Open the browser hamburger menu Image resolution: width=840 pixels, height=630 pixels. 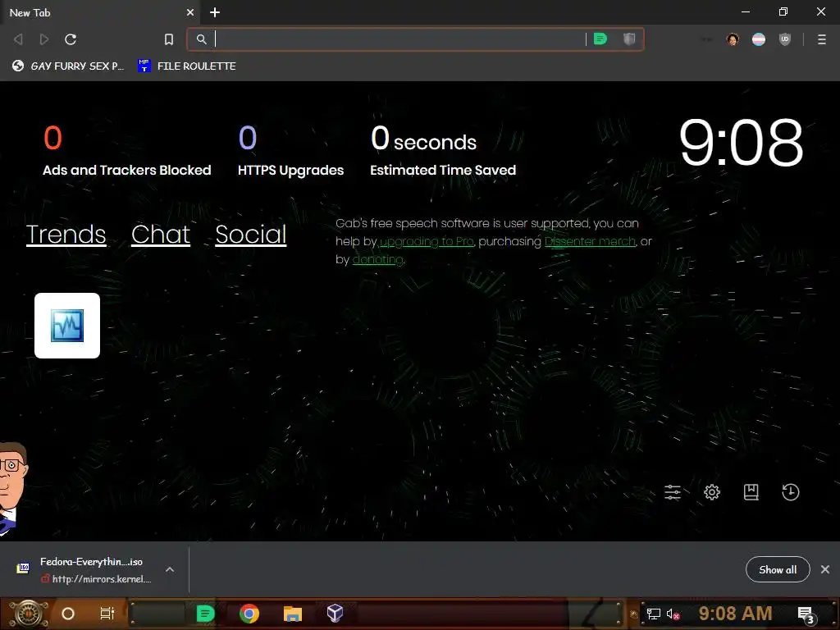pyautogui.click(x=822, y=39)
